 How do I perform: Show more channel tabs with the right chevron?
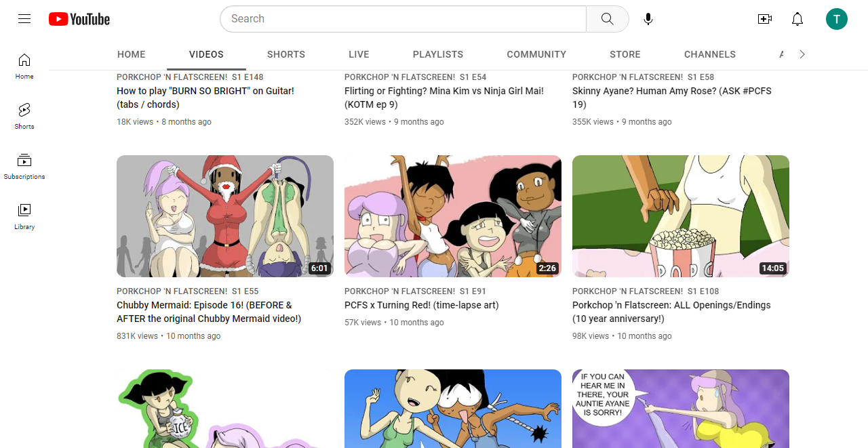(x=802, y=54)
